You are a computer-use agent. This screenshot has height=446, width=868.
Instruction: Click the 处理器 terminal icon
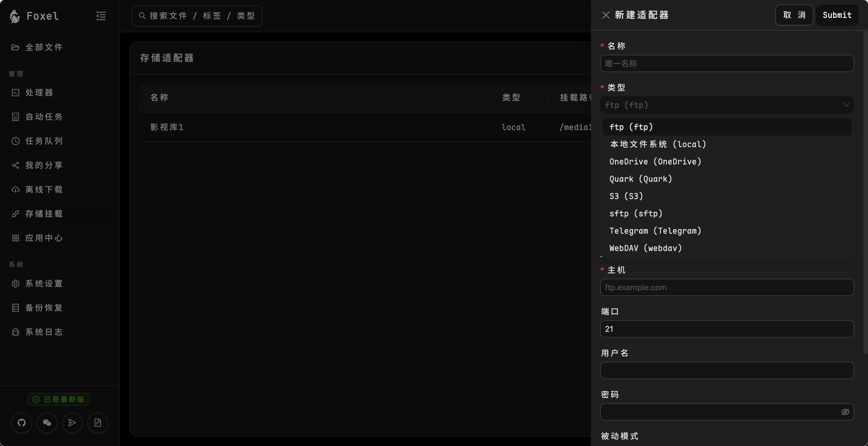[x=15, y=93]
